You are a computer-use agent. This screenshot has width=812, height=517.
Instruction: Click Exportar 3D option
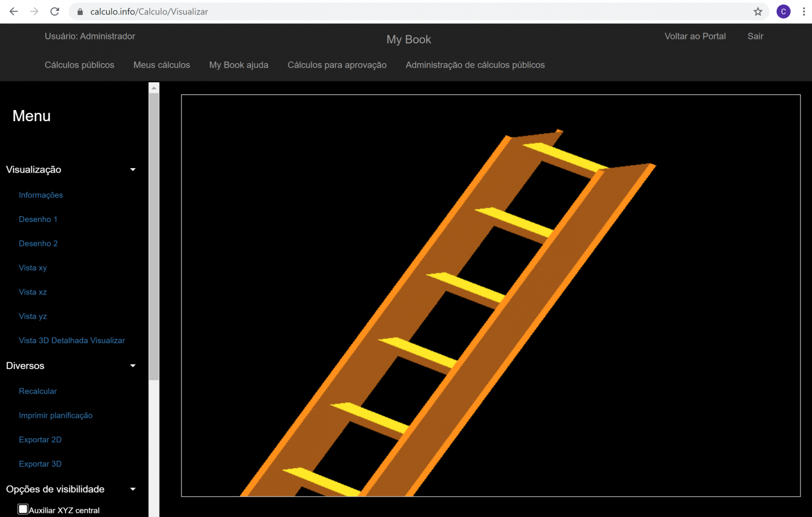(x=40, y=464)
